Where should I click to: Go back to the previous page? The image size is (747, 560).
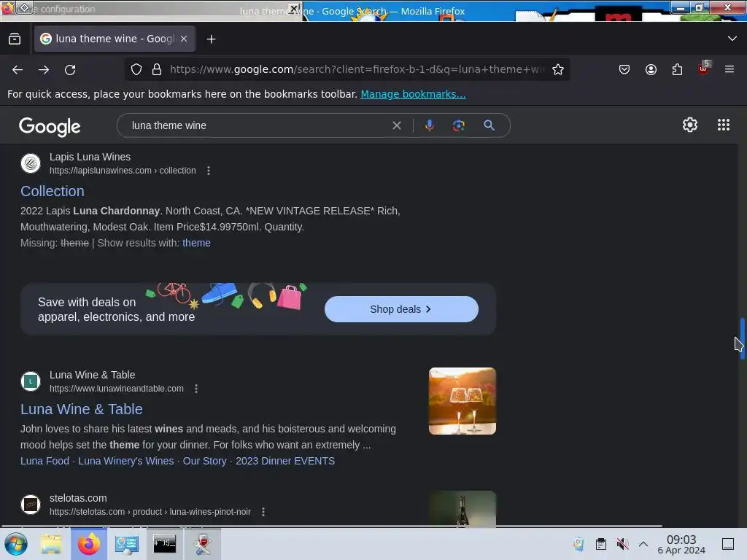point(18,69)
